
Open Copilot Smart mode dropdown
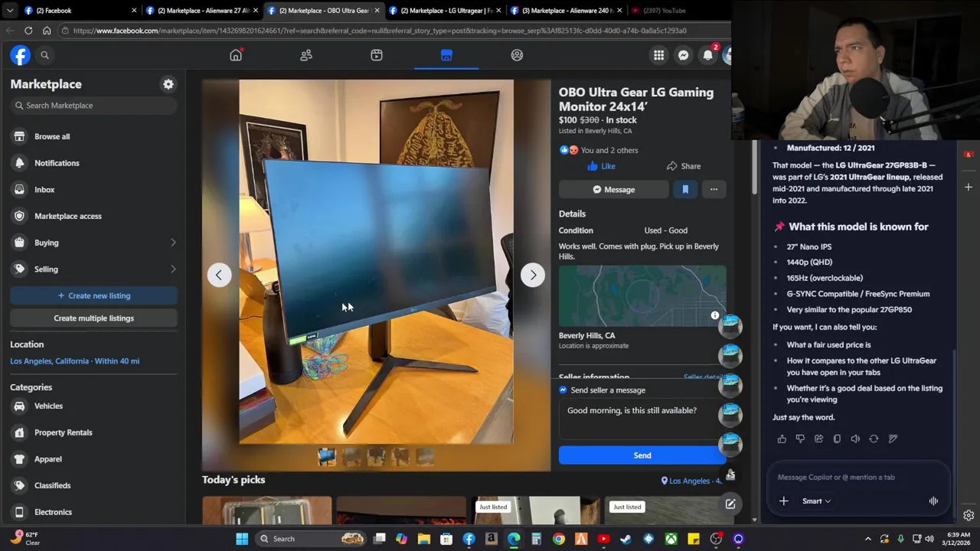click(x=816, y=501)
